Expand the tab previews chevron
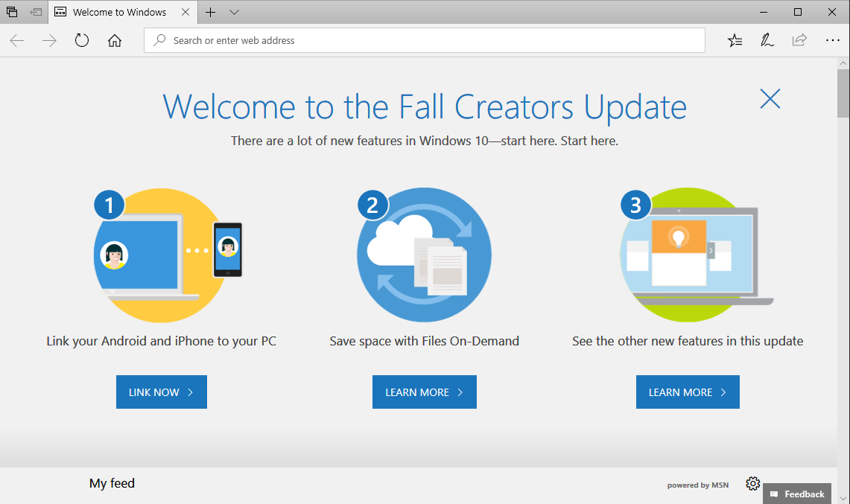850x504 pixels. pyautogui.click(x=234, y=12)
